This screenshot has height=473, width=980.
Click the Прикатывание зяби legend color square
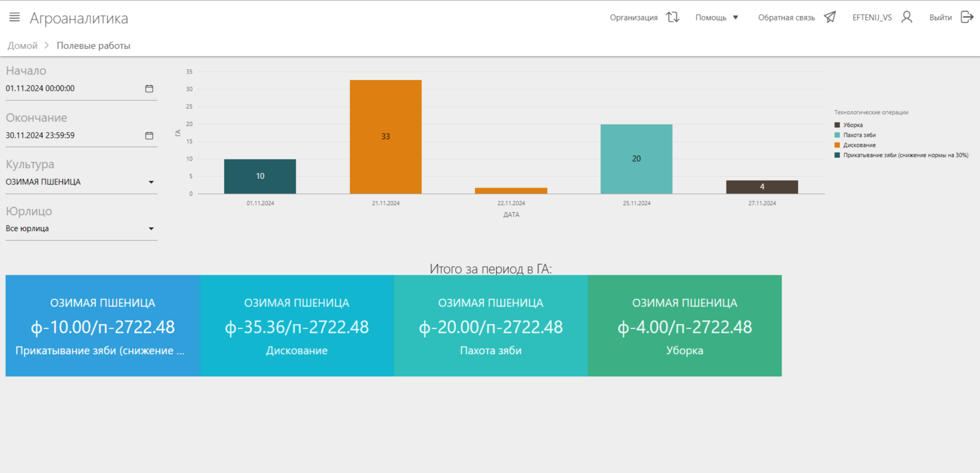pyautogui.click(x=837, y=155)
